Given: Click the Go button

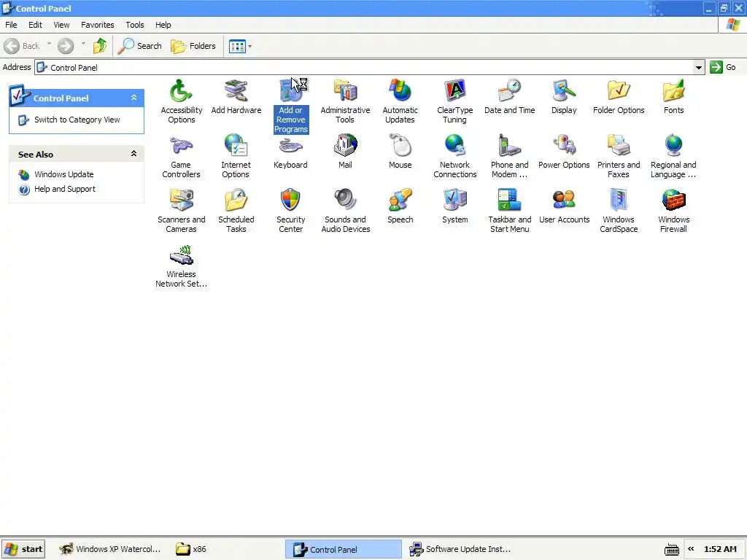Looking at the screenshot, I should 723,67.
